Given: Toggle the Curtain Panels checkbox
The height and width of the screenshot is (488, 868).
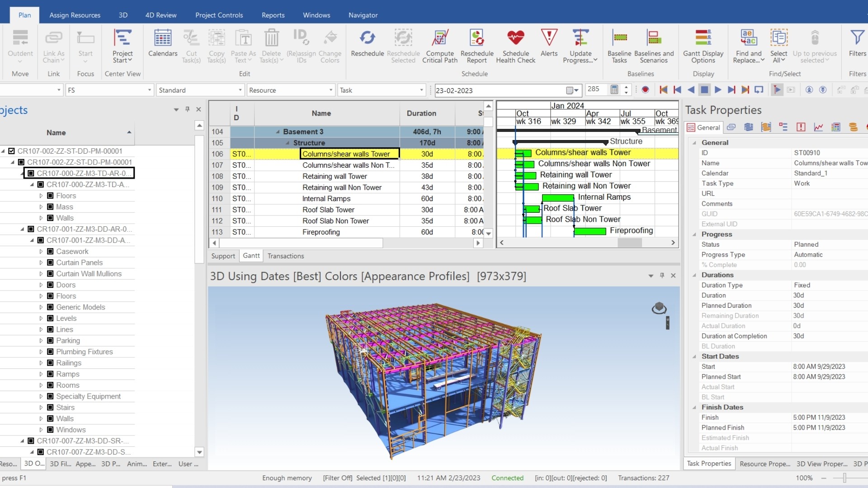Looking at the screenshot, I should tap(51, 263).
